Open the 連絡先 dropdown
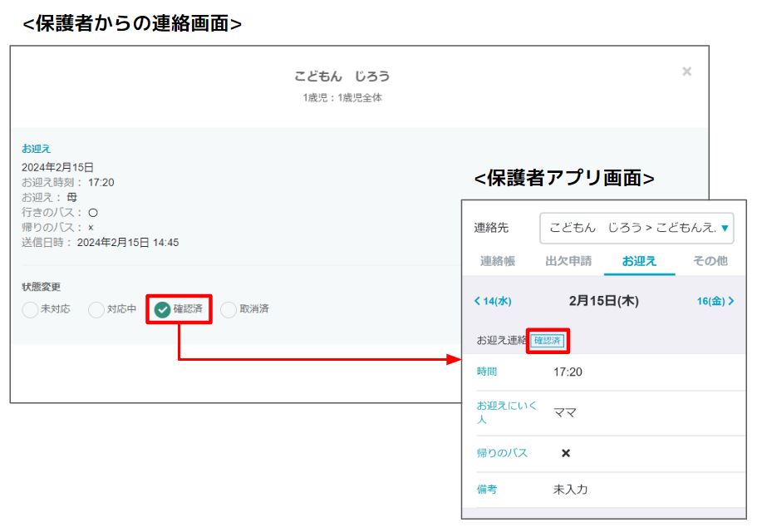The width and height of the screenshot is (762, 532). point(637,228)
